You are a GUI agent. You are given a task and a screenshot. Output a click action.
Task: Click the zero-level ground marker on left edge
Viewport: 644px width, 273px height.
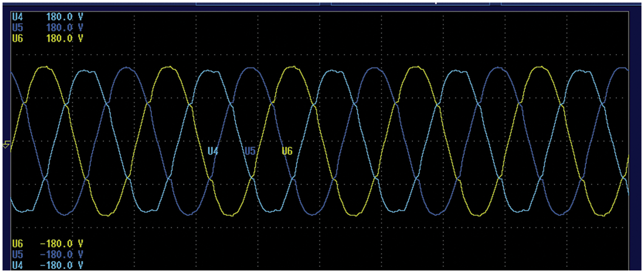(x=6, y=146)
